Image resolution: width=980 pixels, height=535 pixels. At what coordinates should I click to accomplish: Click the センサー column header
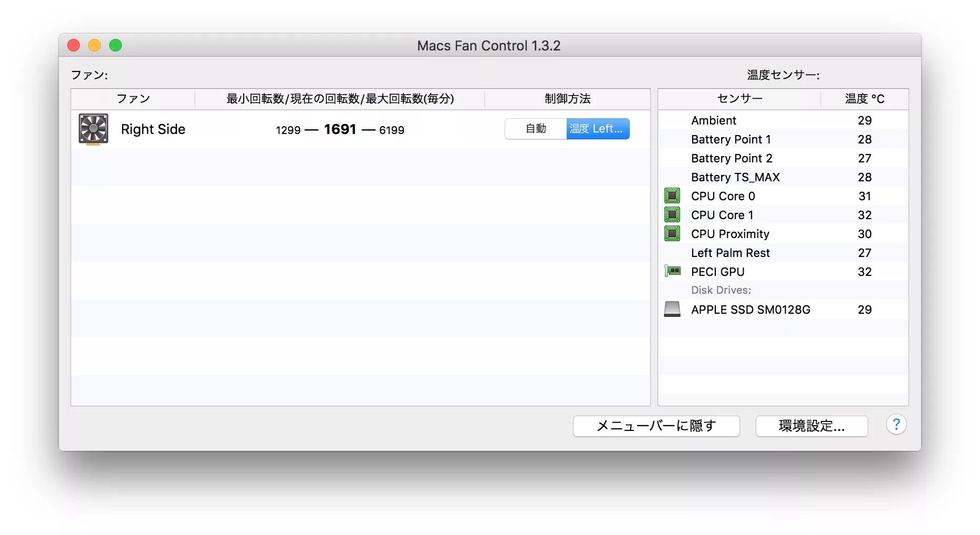pyautogui.click(x=739, y=99)
